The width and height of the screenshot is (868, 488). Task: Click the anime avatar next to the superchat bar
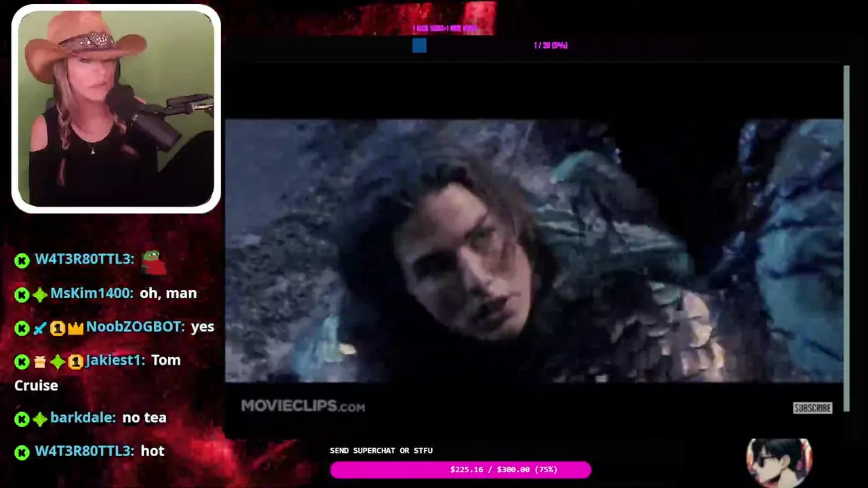(778, 462)
